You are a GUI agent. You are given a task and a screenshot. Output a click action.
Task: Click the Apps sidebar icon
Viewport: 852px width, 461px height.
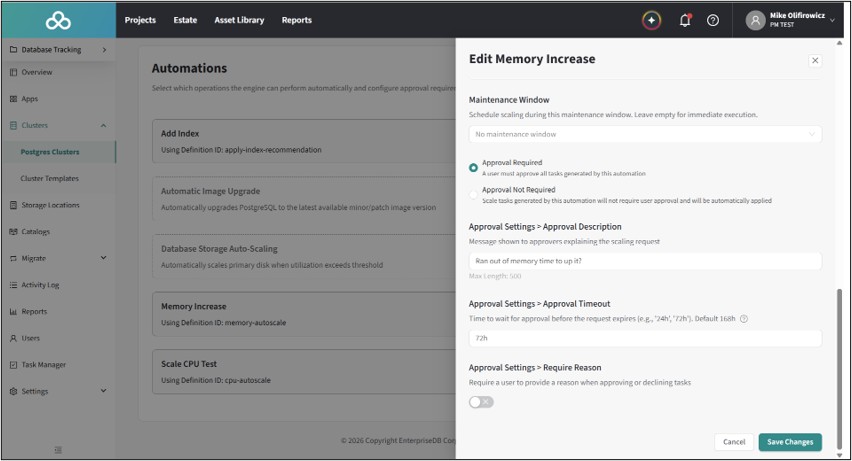[14, 99]
